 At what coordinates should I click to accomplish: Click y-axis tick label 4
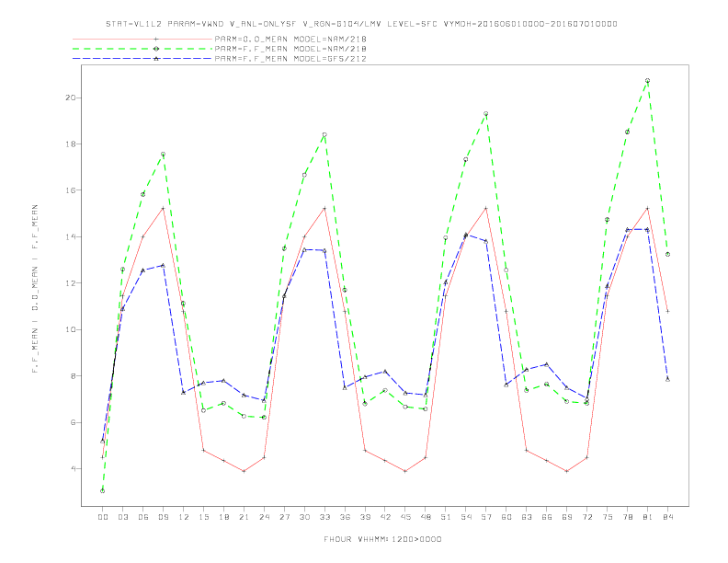click(x=74, y=468)
